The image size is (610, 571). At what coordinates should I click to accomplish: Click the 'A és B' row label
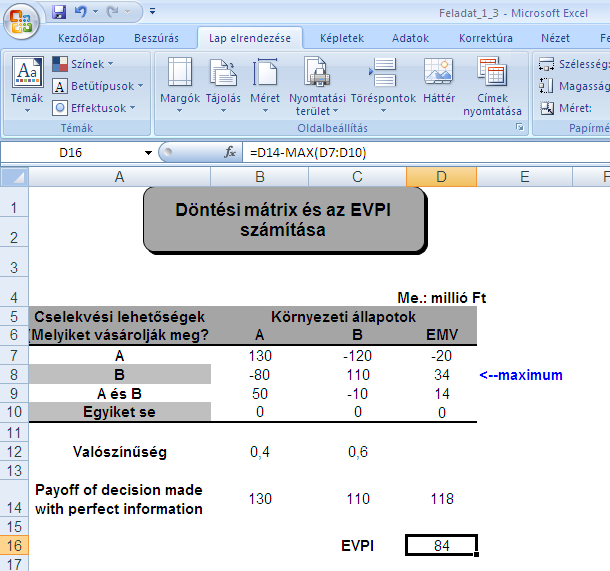click(x=119, y=394)
